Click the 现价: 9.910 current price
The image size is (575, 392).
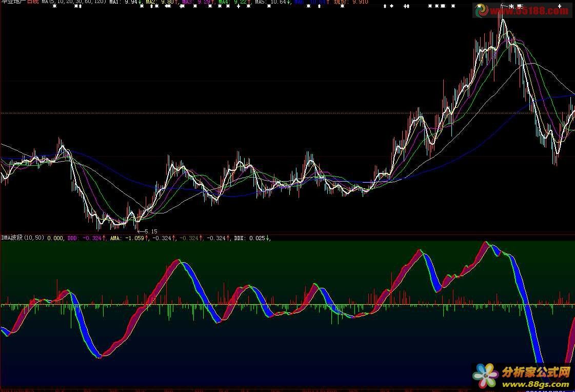(x=351, y=2)
